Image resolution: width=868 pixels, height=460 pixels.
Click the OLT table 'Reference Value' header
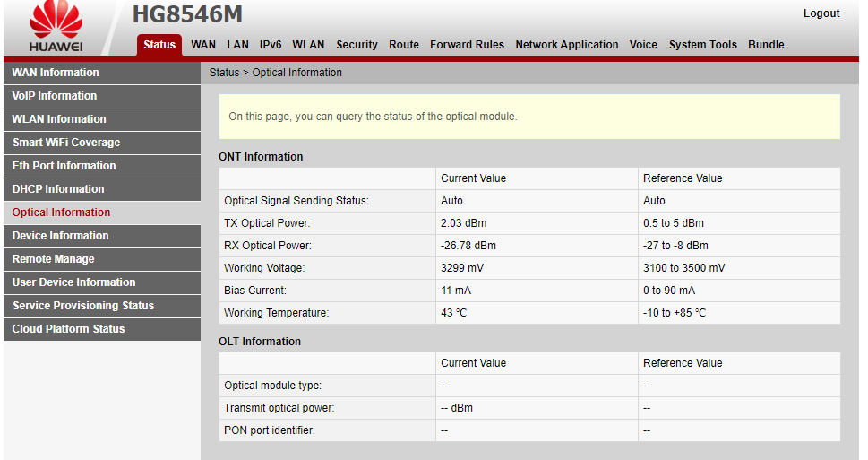pyautogui.click(x=683, y=363)
